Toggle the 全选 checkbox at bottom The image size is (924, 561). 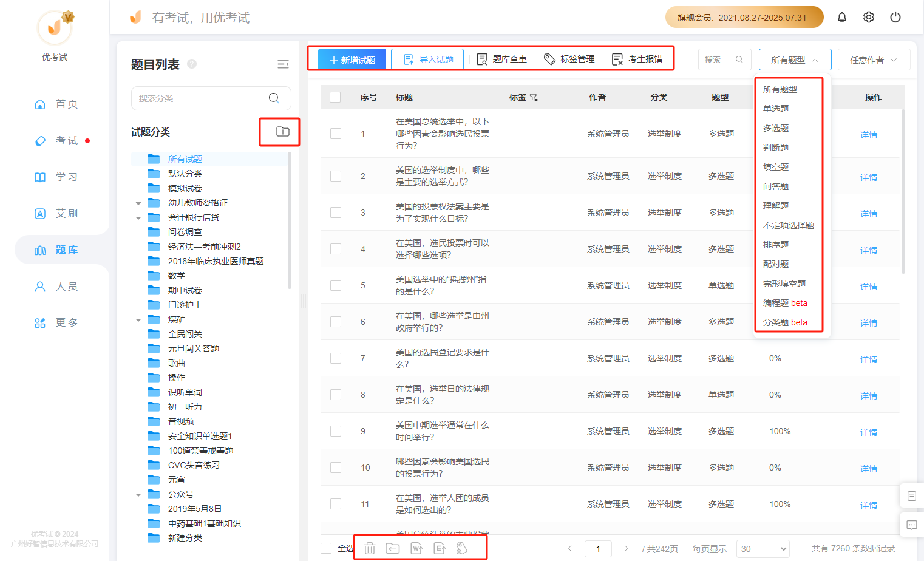[x=326, y=548]
